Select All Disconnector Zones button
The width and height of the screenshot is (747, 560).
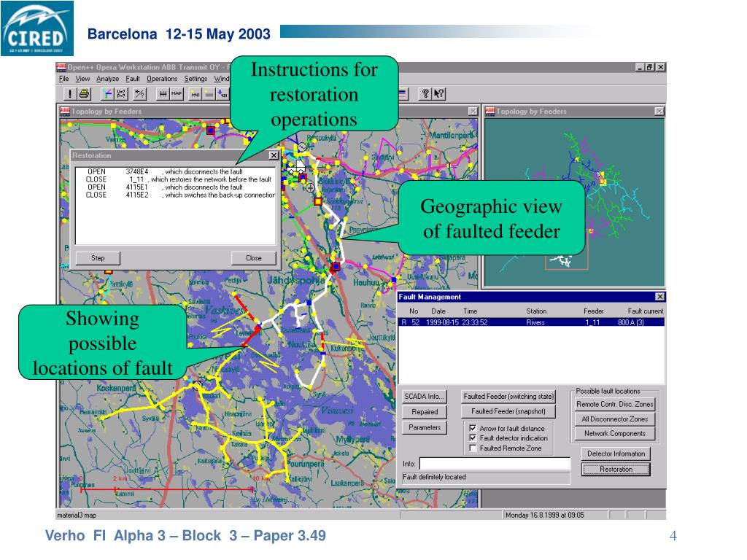(614, 419)
